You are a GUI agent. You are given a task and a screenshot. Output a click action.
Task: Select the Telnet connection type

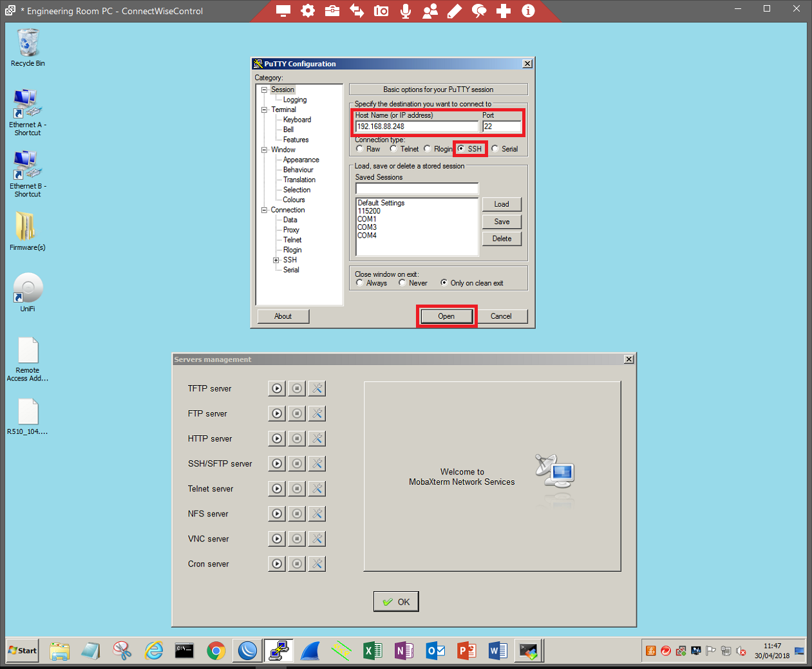click(393, 149)
